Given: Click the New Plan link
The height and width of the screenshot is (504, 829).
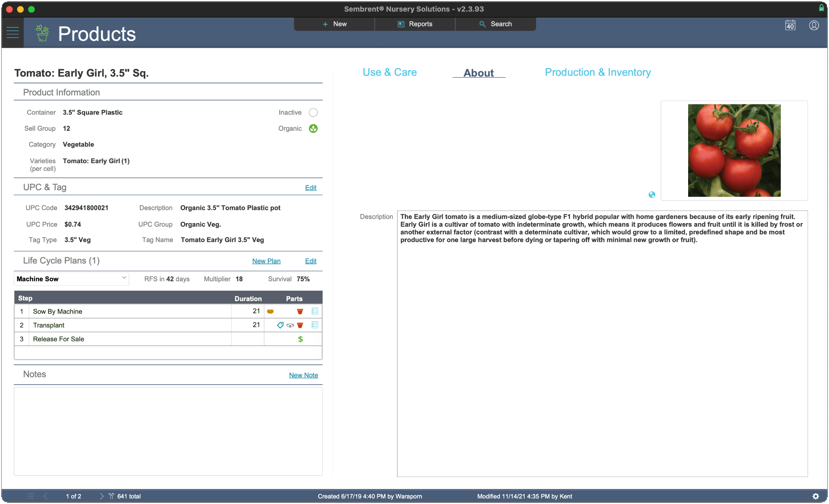Looking at the screenshot, I should coord(266,261).
